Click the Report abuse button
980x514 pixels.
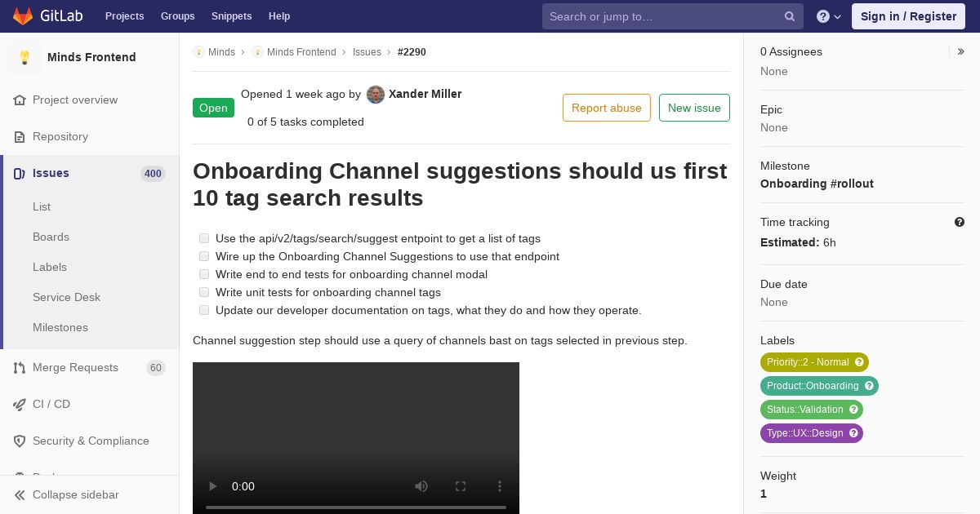click(x=607, y=108)
